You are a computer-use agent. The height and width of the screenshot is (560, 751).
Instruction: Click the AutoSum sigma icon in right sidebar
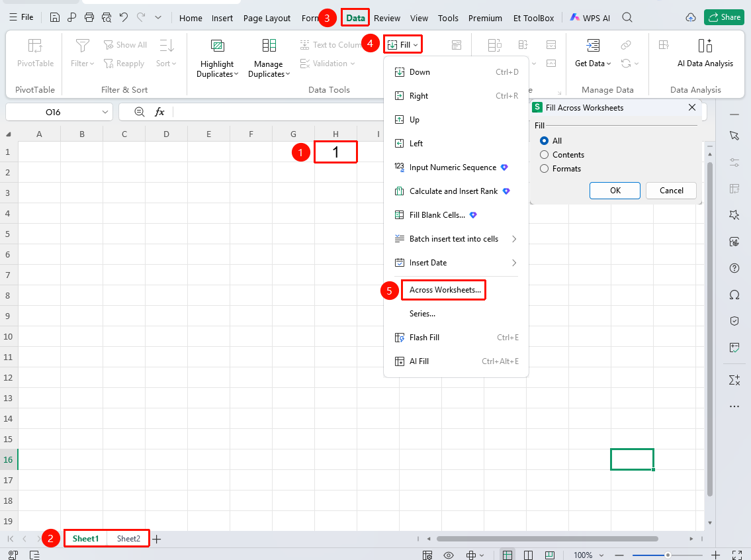coord(734,380)
